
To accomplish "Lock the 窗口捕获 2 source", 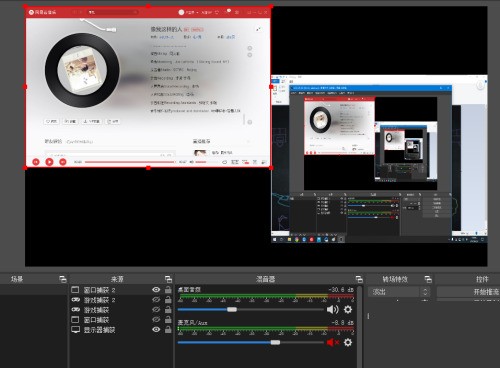I will coord(168,290).
